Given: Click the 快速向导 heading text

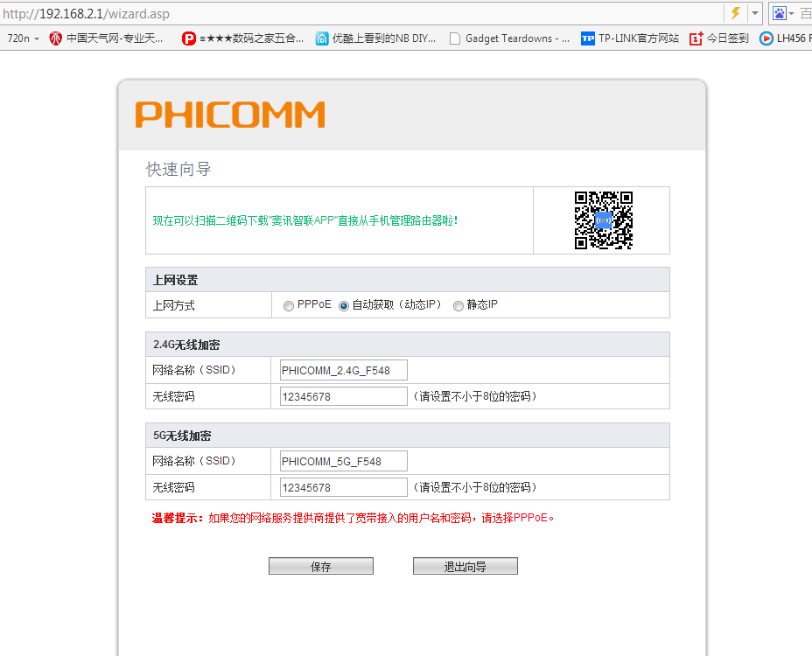Looking at the screenshot, I should pos(178,169).
